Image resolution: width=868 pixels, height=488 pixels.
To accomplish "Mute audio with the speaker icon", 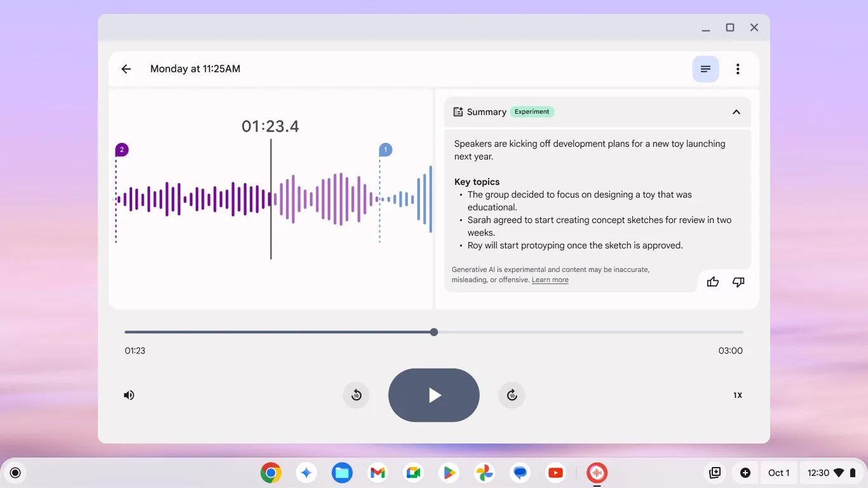I will tap(129, 395).
